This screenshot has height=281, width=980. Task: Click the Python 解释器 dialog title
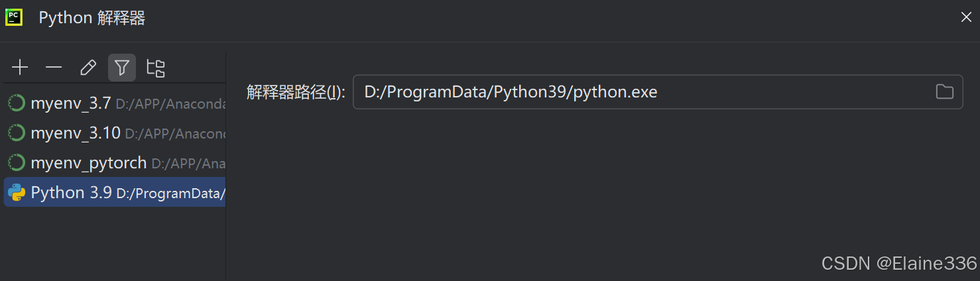point(92,18)
